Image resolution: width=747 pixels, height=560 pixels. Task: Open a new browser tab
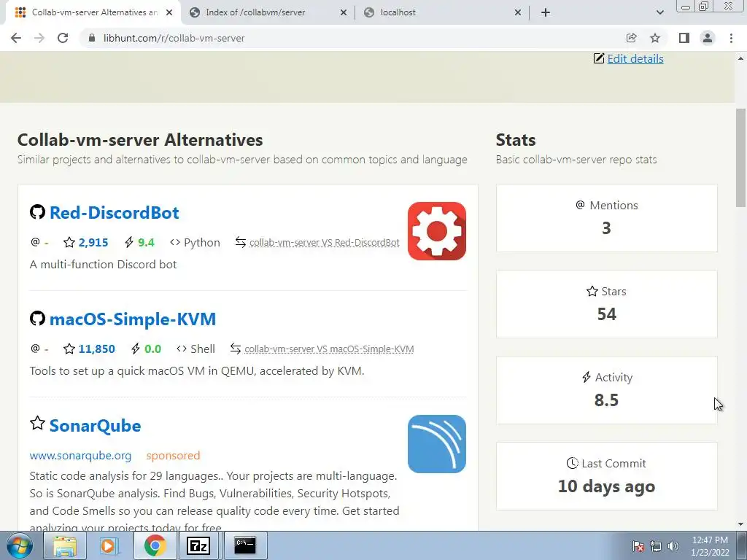click(x=546, y=12)
